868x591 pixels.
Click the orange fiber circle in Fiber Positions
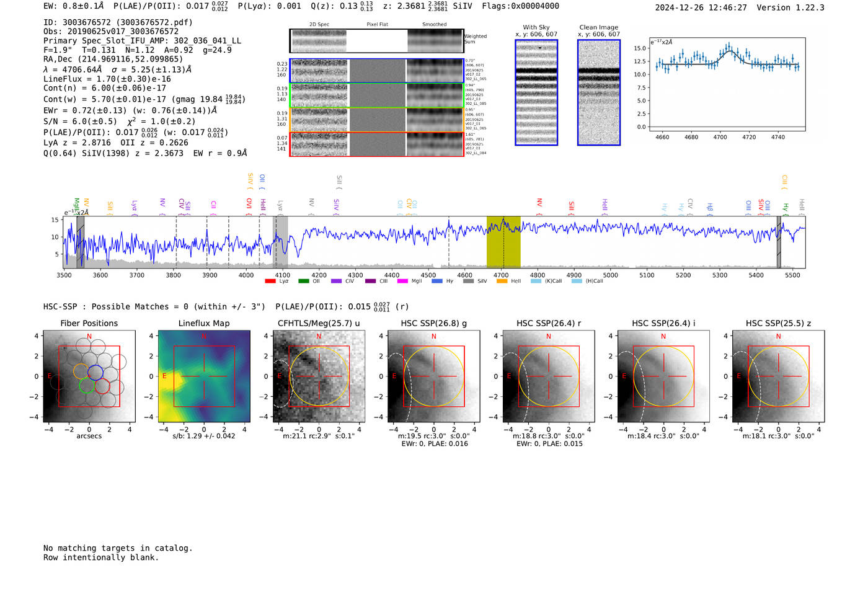pos(81,371)
